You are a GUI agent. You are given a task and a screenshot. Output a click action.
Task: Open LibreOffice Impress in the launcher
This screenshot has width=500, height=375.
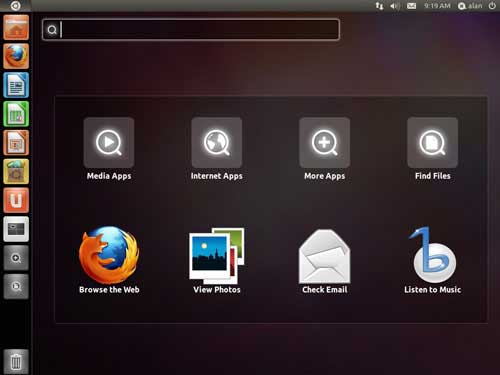(16, 143)
